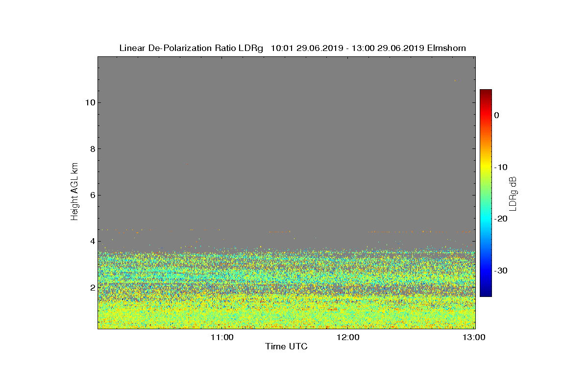Click the height tick label 2
This screenshot has width=588, height=392.
[x=92, y=287]
